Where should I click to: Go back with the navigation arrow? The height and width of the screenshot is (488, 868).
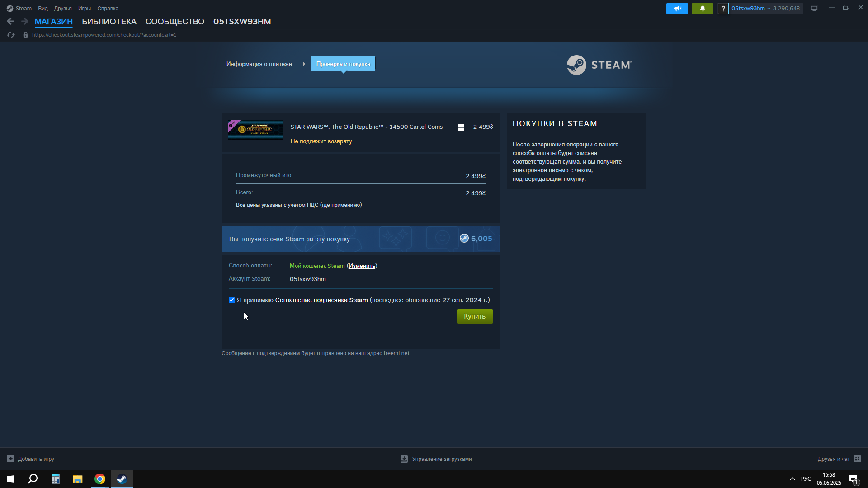pyautogui.click(x=10, y=21)
